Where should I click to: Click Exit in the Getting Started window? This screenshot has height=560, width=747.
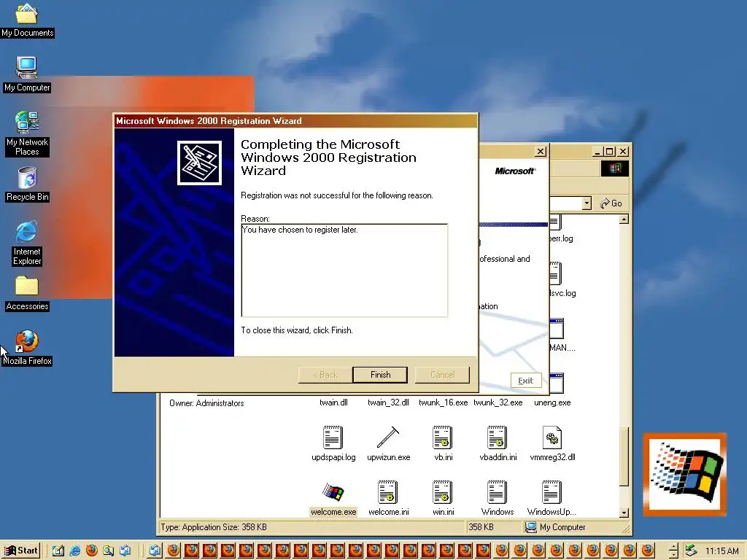tap(526, 381)
